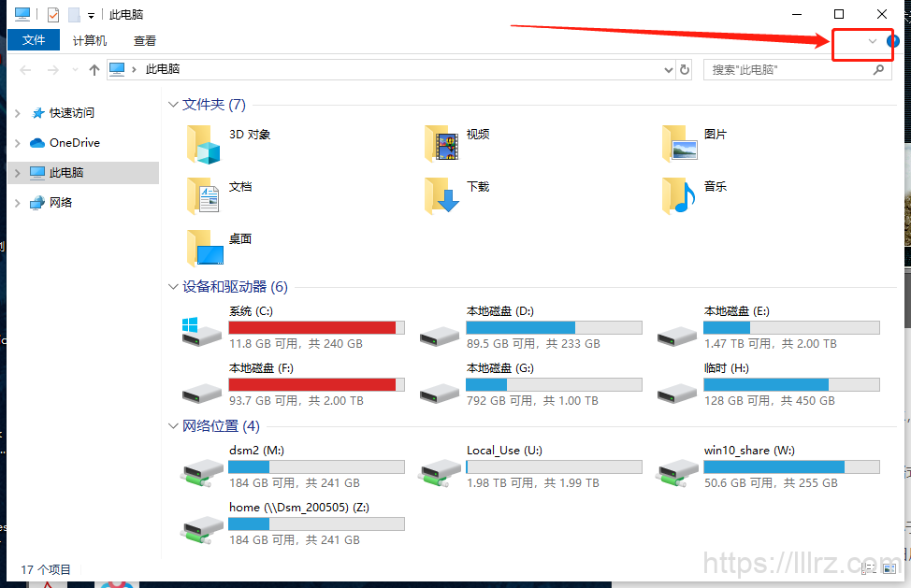Click the properties icon in title bar
911x588 pixels.
pyautogui.click(x=53, y=14)
